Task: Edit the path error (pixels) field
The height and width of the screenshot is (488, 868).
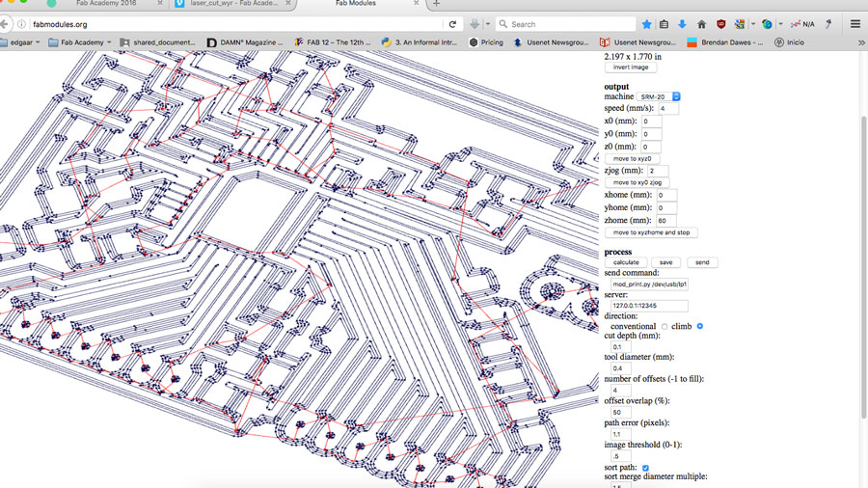Action: pyautogui.click(x=620, y=434)
